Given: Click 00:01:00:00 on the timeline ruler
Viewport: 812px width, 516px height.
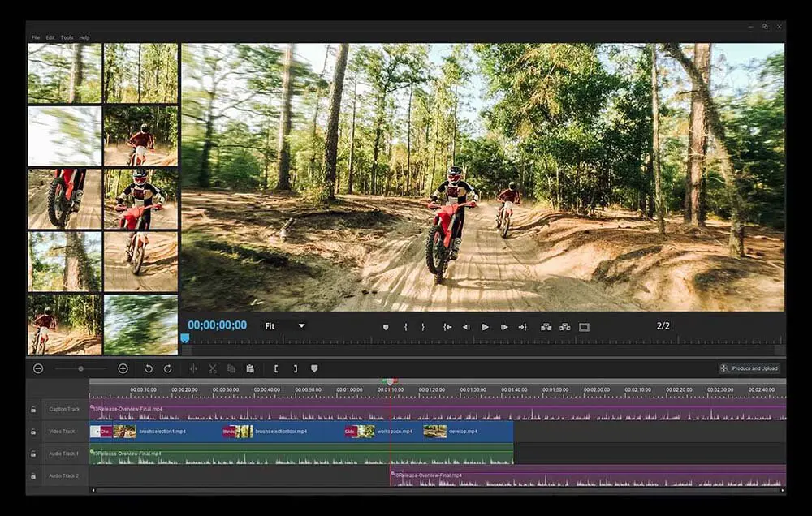Looking at the screenshot, I should 349,389.
